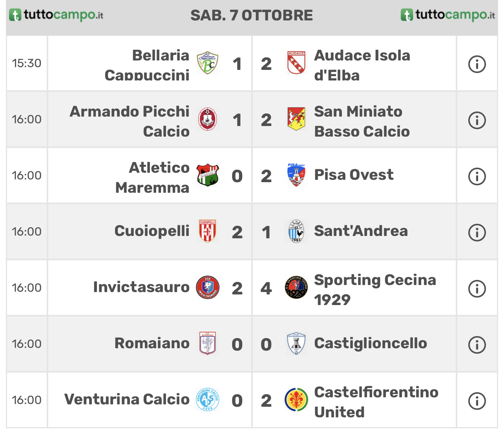Viewport: 504px width, 435px height.
Task: Open the Pisa Ovest team logo
Action: click(x=296, y=175)
